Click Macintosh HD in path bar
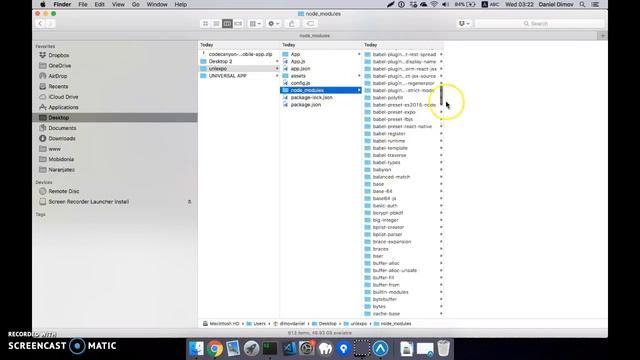 [221, 324]
